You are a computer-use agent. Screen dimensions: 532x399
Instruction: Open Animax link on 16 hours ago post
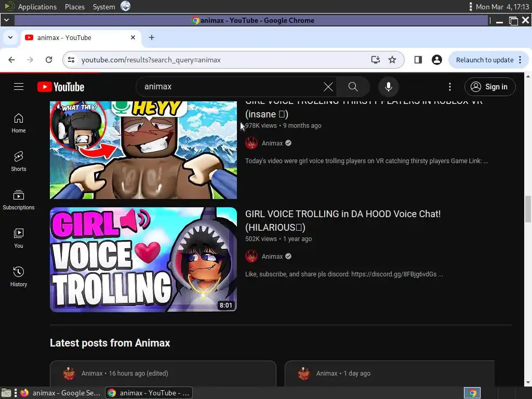[91, 373]
